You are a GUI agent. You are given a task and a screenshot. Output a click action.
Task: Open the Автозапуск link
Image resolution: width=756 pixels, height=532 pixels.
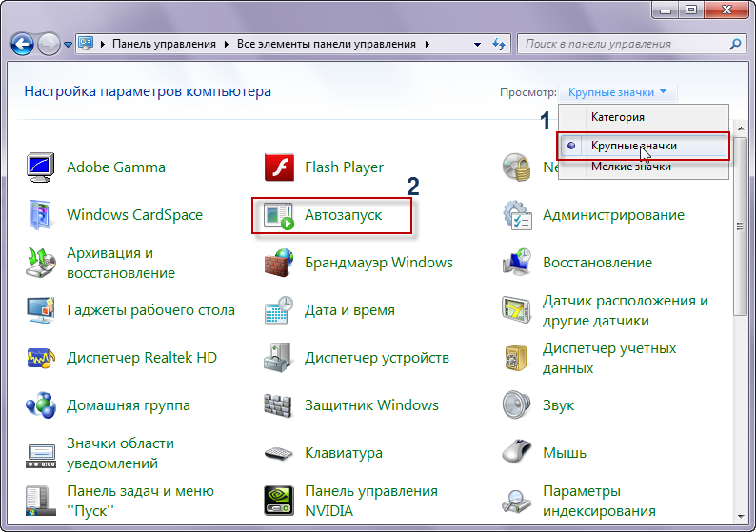[x=344, y=215]
